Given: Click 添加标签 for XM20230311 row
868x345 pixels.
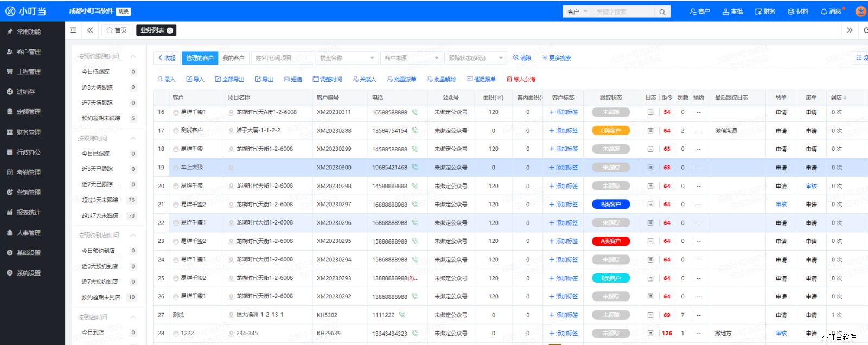Looking at the screenshot, I should pyautogui.click(x=564, y=112).
